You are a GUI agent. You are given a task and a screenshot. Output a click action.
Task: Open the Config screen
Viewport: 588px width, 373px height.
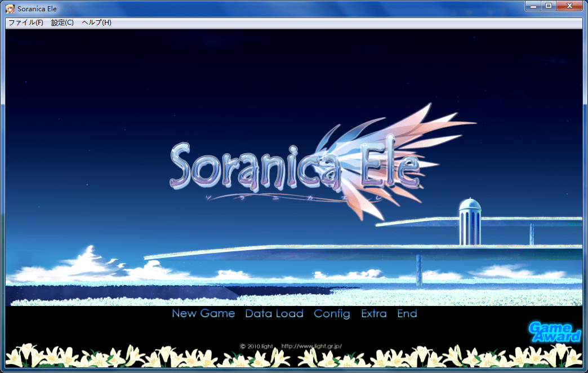pyautogui.click(x=332, y=314)
